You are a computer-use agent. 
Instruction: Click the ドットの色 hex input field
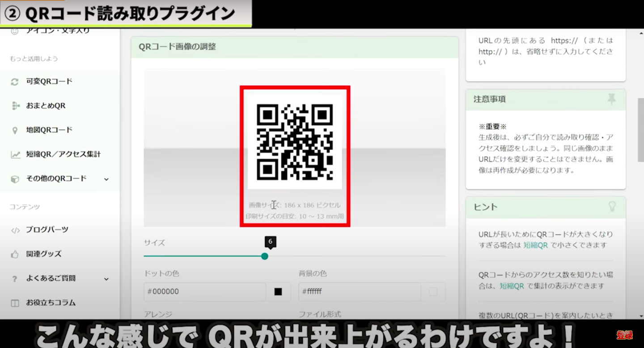(205, 292)
